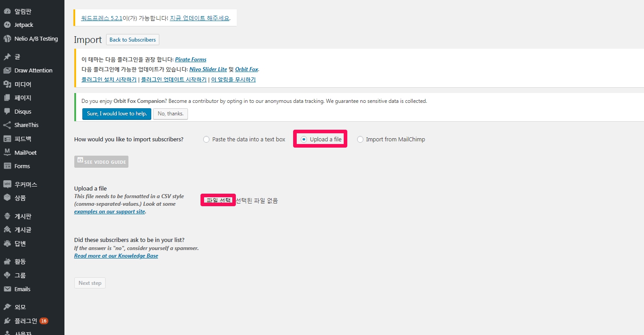
Task: Click the 'Back to Subscribers' button
Action: tap(132, 40)
